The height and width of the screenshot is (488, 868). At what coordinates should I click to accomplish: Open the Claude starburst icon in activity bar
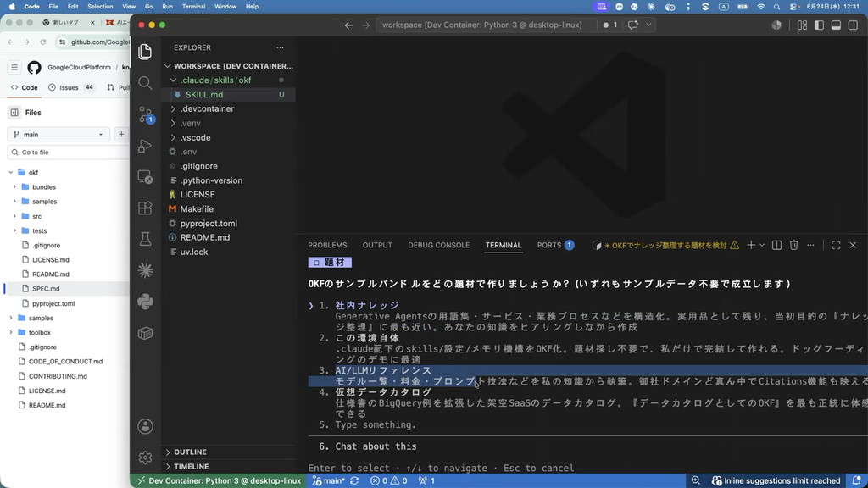(145, 270)
